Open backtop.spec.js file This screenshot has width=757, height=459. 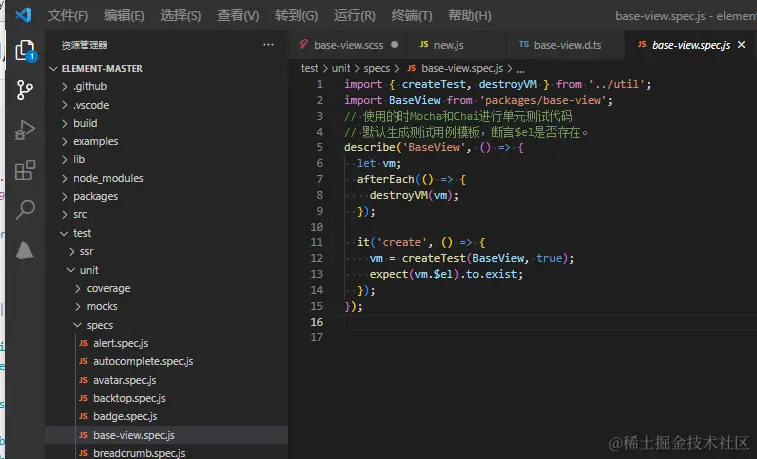129,398
